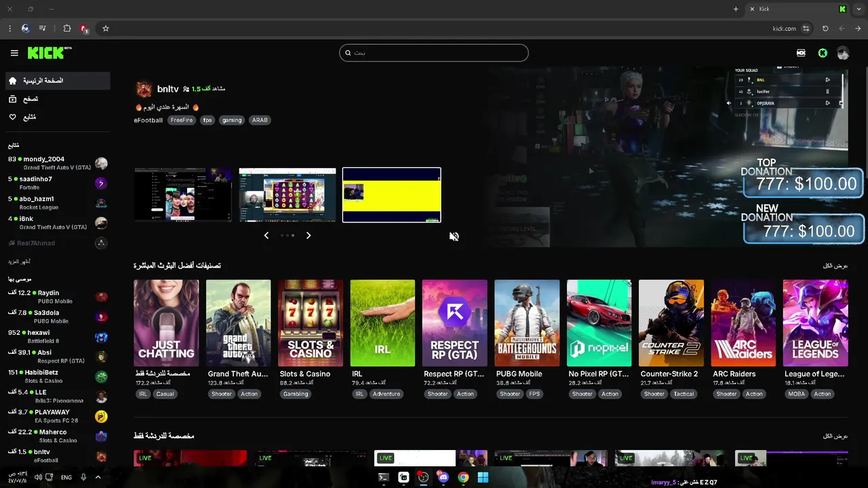Select the yellow carousel thumbnail
The height and width of the screenshot is (488, 868).
tap(392, 195)
